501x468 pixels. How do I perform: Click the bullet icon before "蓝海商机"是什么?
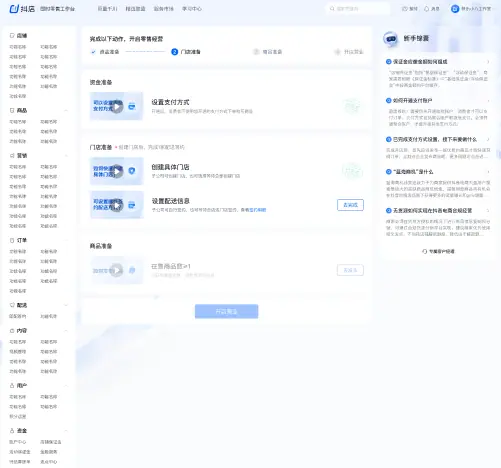388,172
